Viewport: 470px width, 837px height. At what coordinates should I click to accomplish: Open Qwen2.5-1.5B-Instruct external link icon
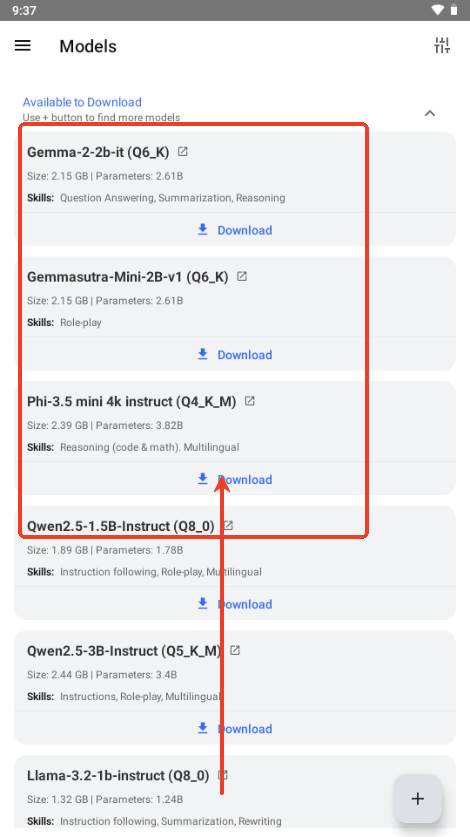(x=228, y=525)
